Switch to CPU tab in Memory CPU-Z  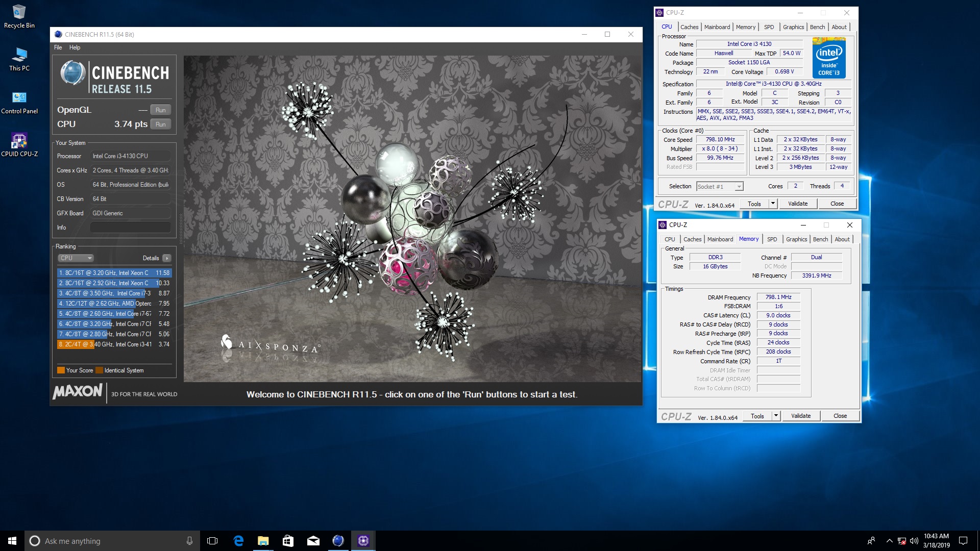click(x=670, y=239)
